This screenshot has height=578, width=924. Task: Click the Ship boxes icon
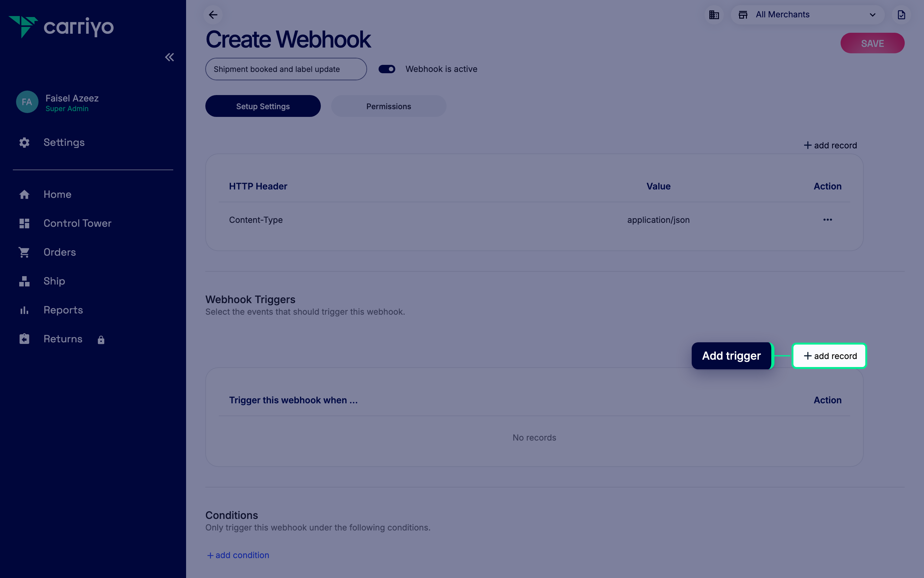24,281
